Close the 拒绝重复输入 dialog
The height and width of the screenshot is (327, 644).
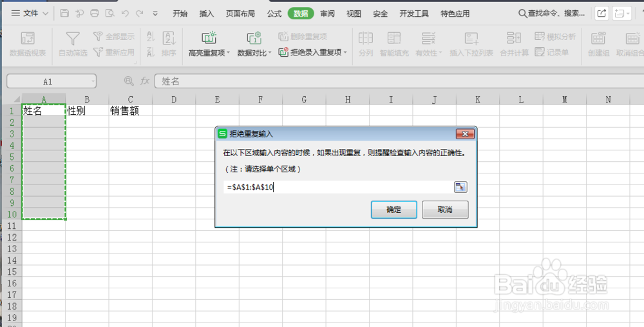click(x=465, y=134)
